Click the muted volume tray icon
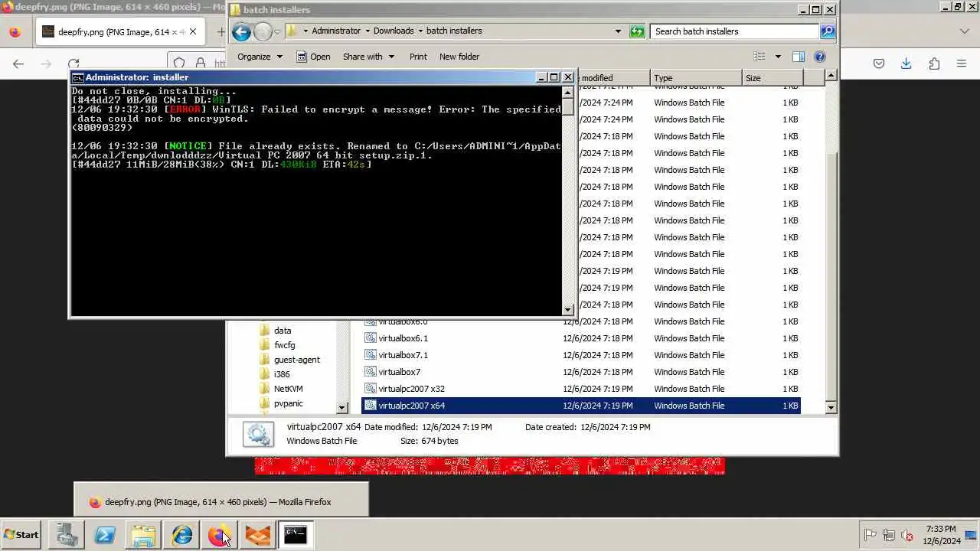 pos(907,536)
